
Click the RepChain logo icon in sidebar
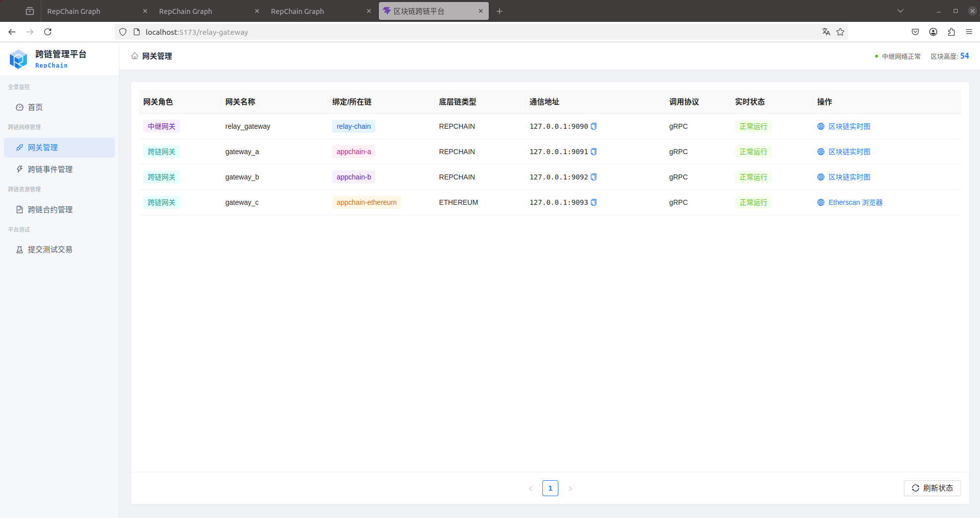[x=18, y=59]
